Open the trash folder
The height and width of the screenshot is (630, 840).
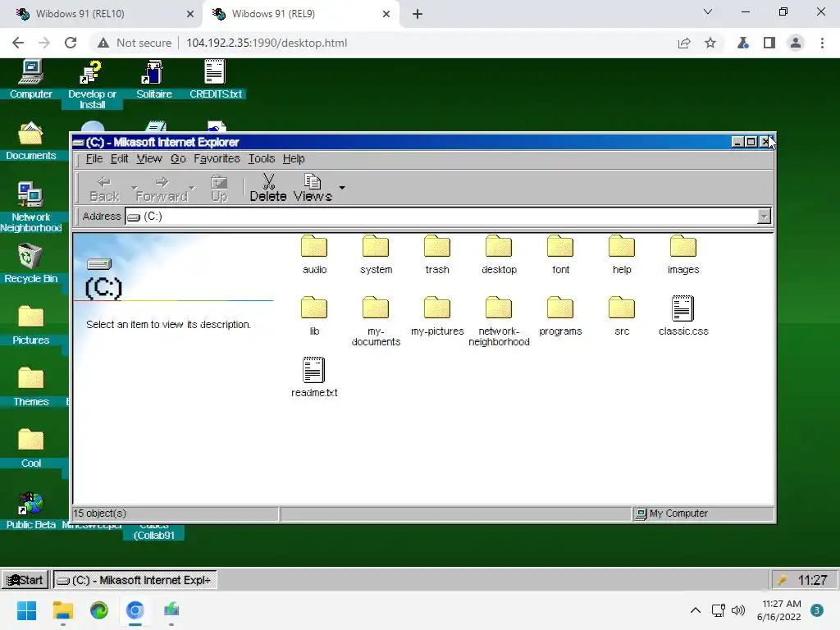pyautogui.click(x=437, y=255)
